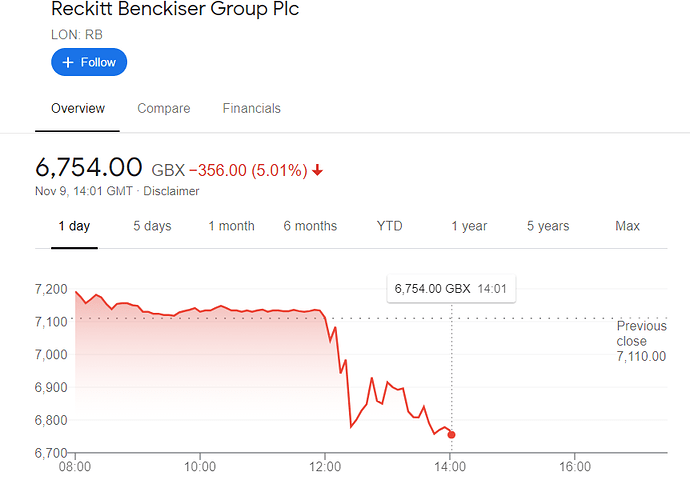This screenshot has width=690, height=480.
Task: Switch to the Financials tab
Action: pos(252,108)
